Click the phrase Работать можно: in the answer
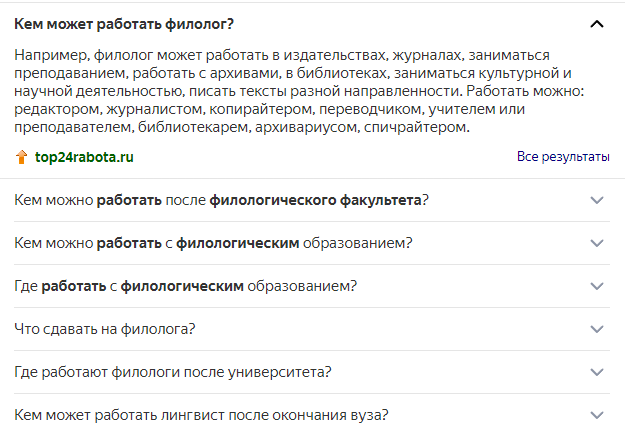Viewport: 625px width, 432px height. pos(525,91)
